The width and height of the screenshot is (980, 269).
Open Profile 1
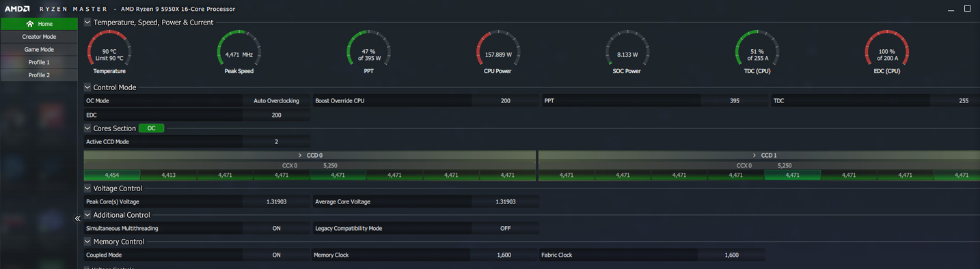pos(39,62)
